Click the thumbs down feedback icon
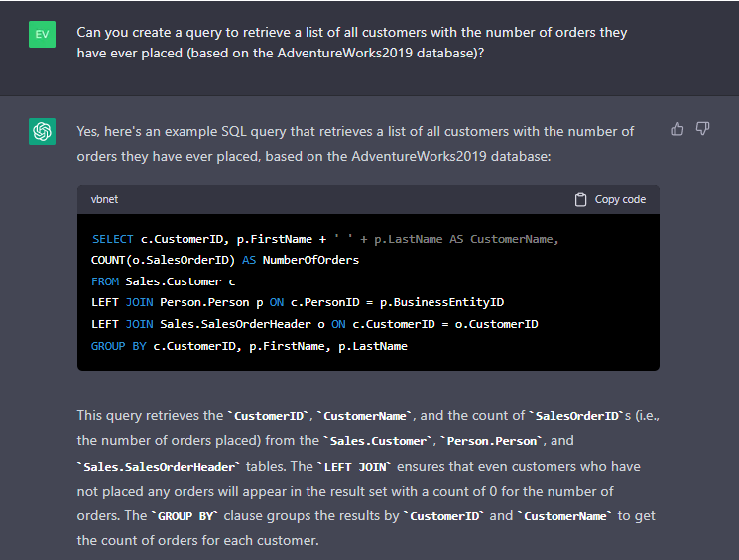 pos(702,129)
